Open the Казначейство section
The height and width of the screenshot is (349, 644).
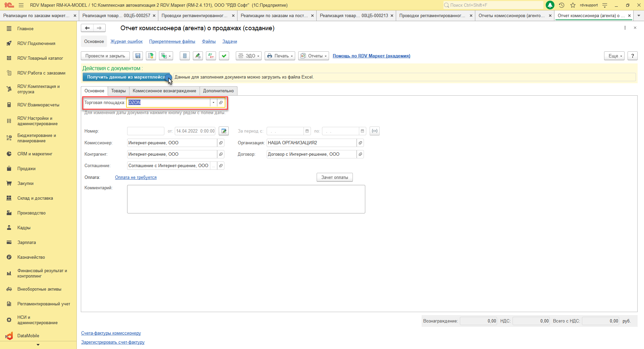coord(31,257)
